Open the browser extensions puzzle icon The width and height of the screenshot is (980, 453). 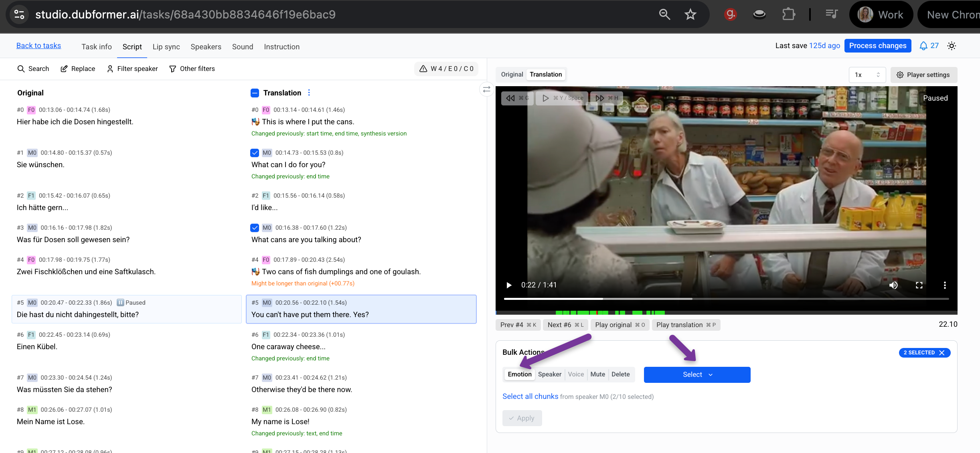(x=788, y=14)
